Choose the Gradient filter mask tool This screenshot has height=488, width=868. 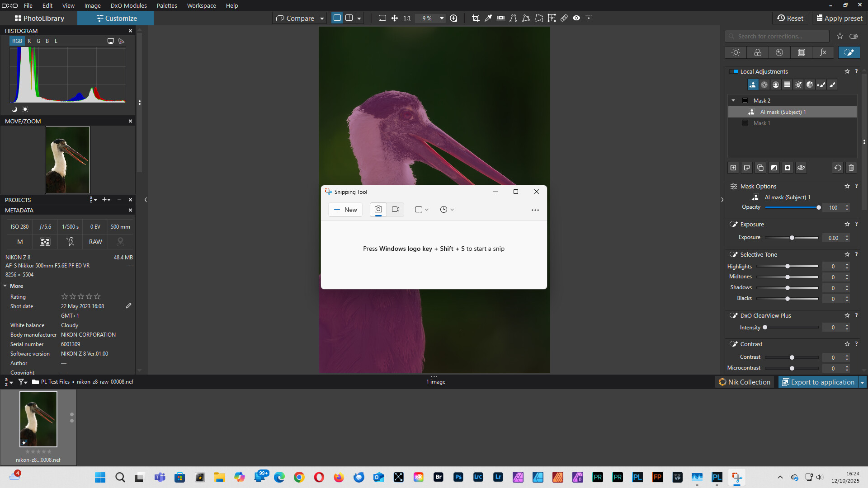tap(787, 84)
